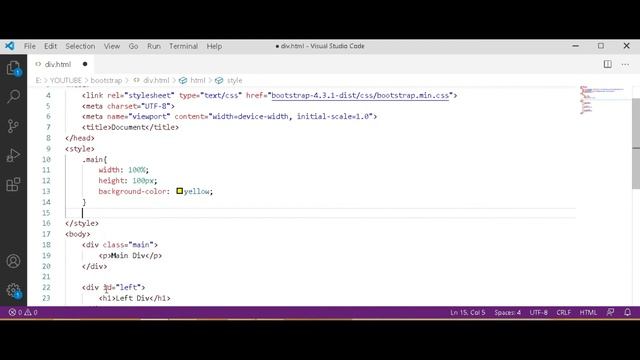Click the style breadcrumb segment
640x360 pixels.
coord(229,80)
